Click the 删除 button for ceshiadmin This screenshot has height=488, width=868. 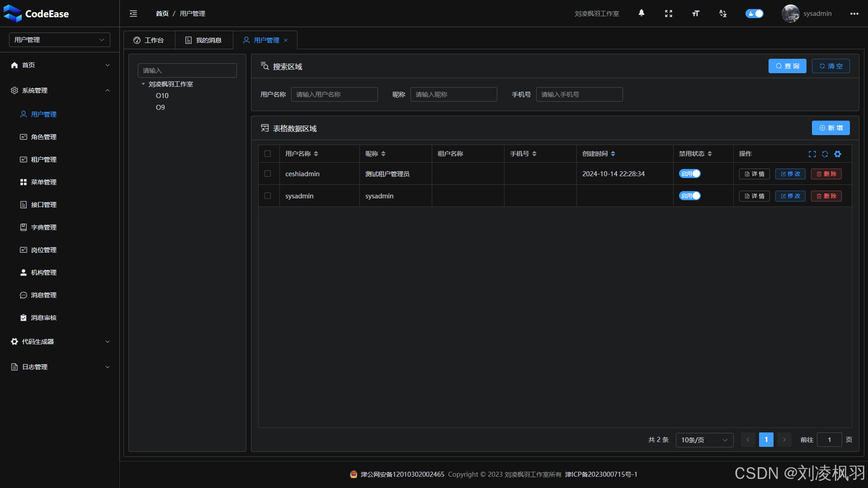[826, 174]
